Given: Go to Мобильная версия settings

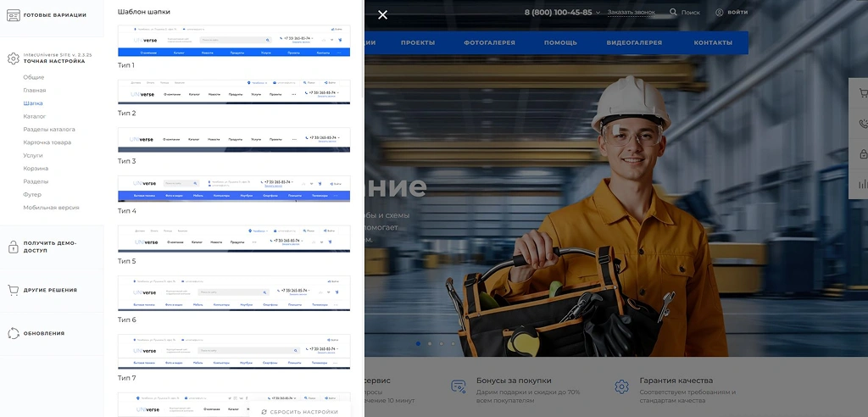Looking at the screenshot, I should click(51, 208).
